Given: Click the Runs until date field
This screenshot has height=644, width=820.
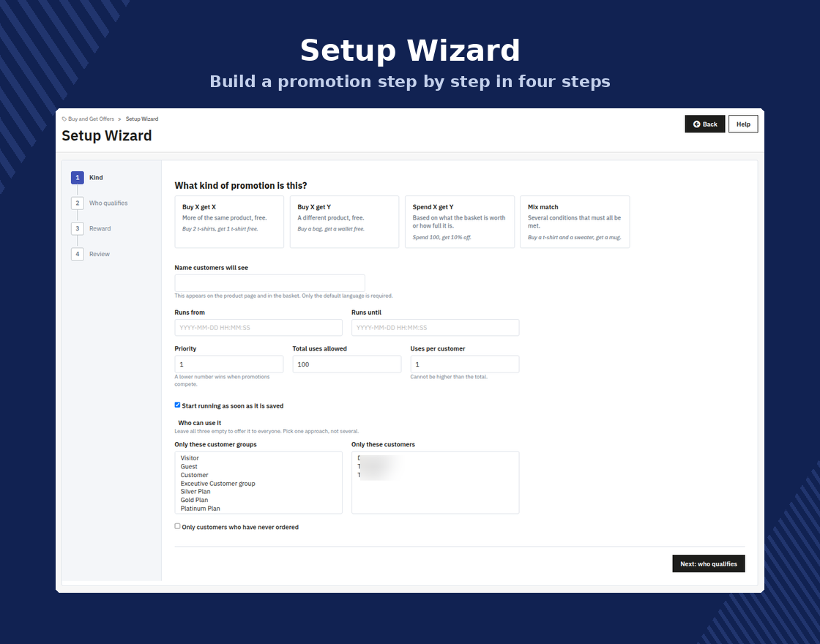Looking at the screenshot, I should tap(435, 328).
